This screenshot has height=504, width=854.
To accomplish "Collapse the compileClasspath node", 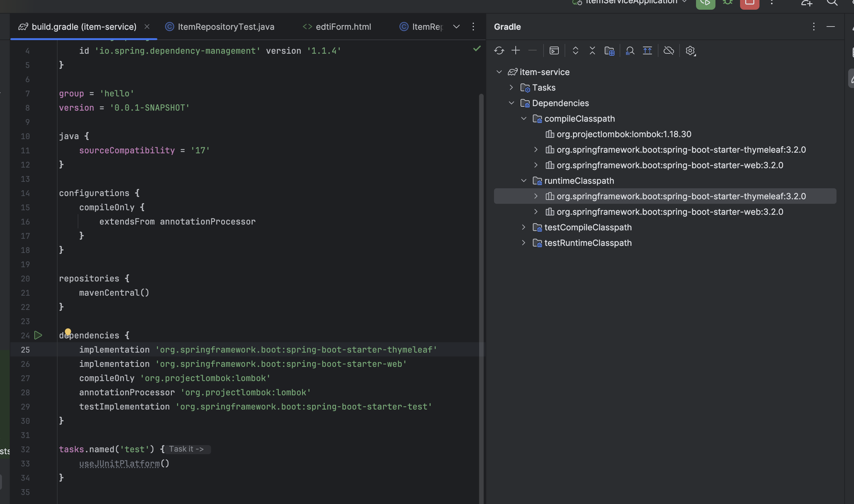I will pyautogui.click(x=524, y=118).
